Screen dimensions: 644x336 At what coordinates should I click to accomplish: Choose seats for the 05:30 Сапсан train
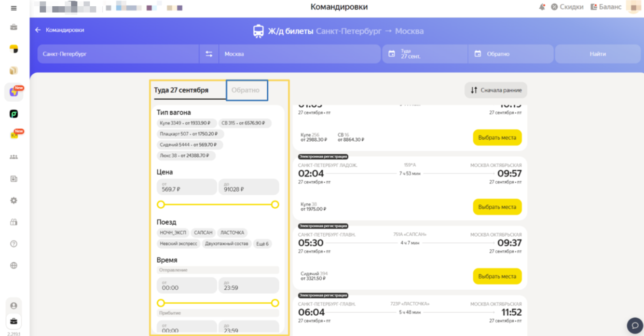497,276
